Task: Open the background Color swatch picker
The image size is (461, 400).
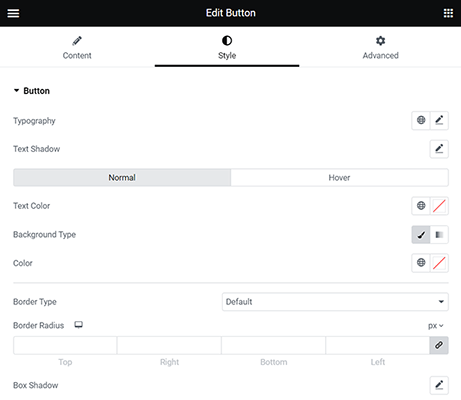Action: pos(439,263)
